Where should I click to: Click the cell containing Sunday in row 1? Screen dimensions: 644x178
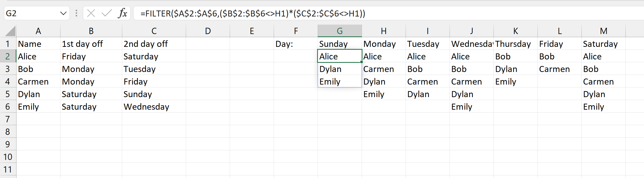pos(339,44)
